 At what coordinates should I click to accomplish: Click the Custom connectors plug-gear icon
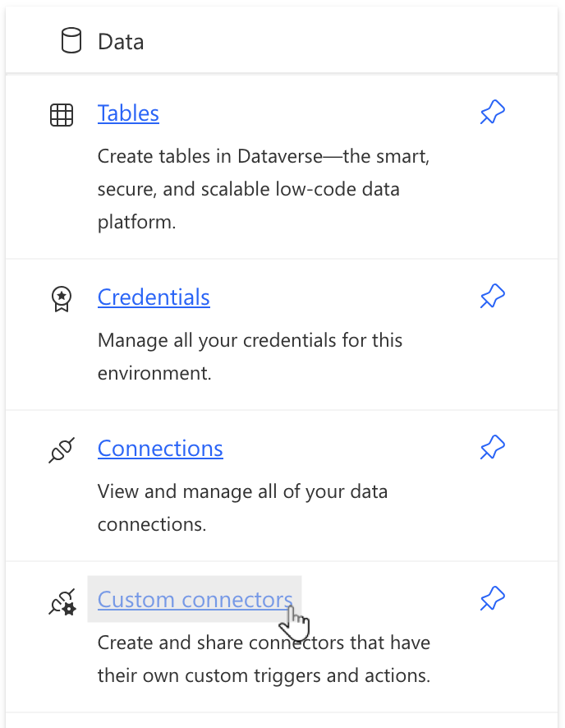(62, 602)
